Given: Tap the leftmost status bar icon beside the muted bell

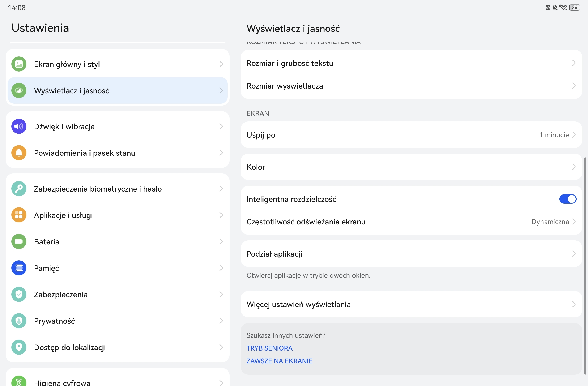Looking at the screenshot, I should click(x=548, y=7).
